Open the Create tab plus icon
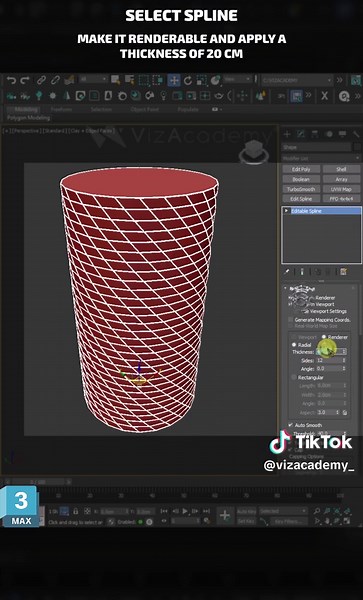 [287, 134]
